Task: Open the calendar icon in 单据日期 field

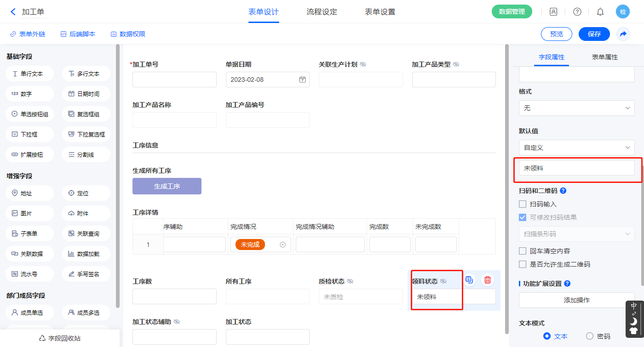Action: point(303,80)
